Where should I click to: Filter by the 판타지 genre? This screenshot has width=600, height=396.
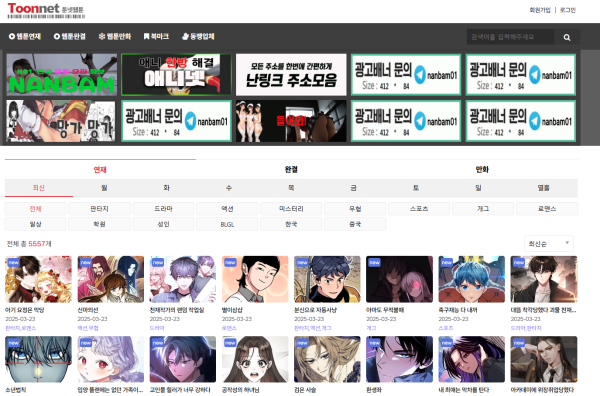pyautogui.click(x=99, y=209)
